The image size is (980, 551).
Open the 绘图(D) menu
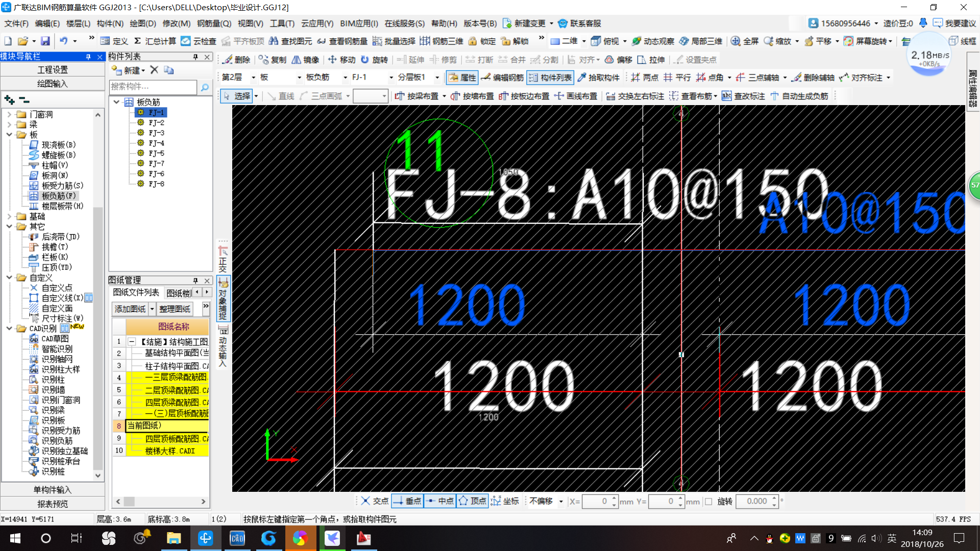click(x=143, y=23)
